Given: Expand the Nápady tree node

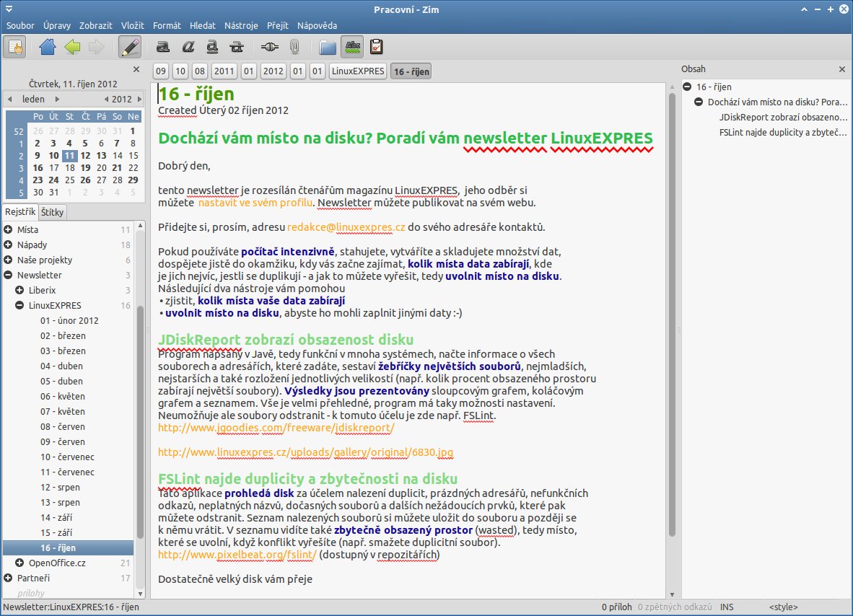Looking at the screenshot, I should (x=8, y=245).
